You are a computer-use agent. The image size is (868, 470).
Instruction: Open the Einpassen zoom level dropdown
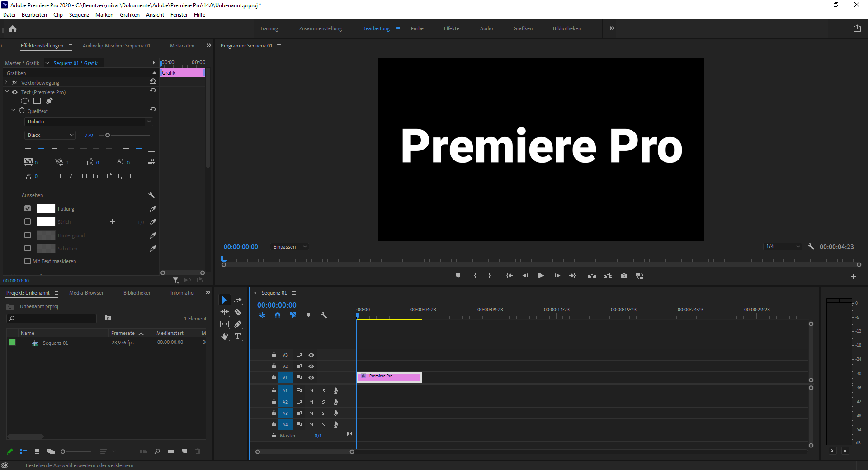click(290, 247)
